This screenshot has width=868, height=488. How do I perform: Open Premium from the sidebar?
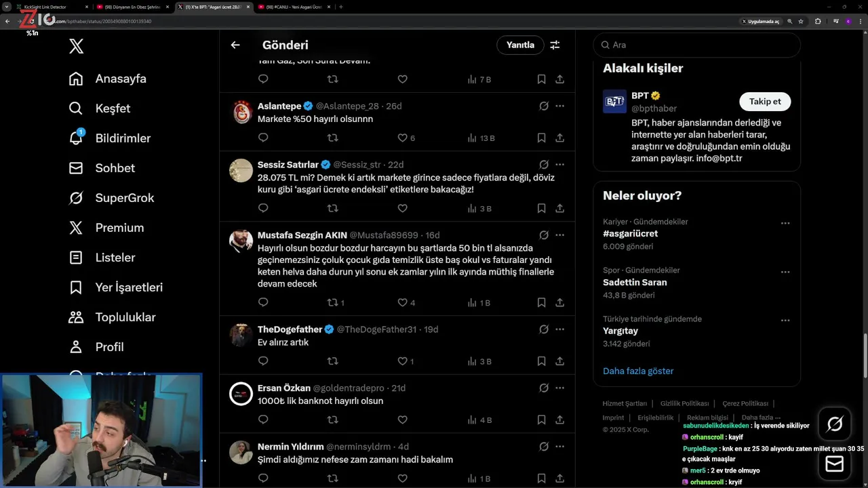[106, 228]
